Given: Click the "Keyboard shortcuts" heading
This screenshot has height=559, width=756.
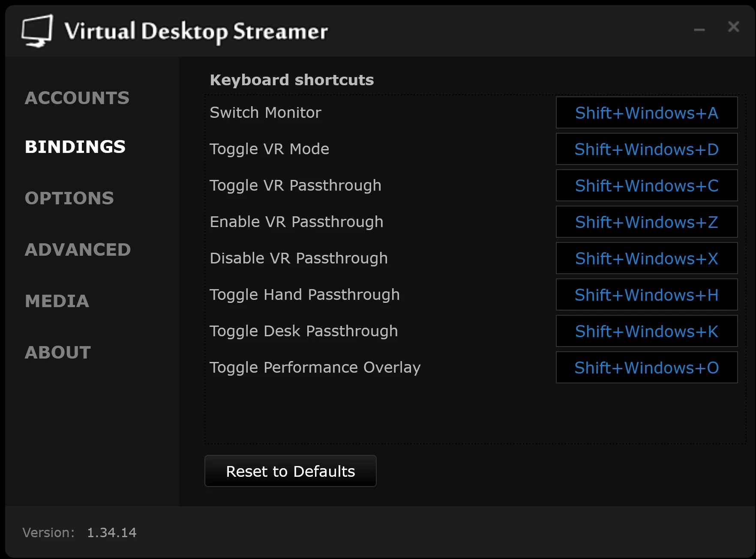Looking at the screenshot, I should 292,80.
